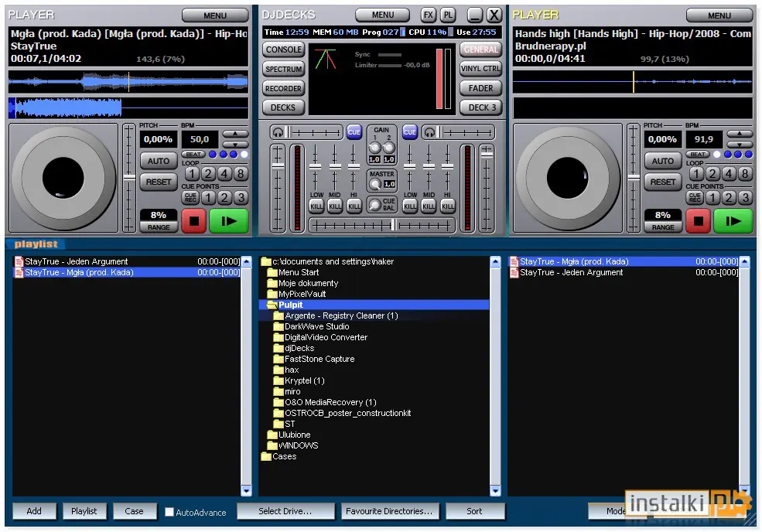The height and width of the screenshot is (532, 762).
Task: Click the right deck jog wheel
Action: (568, 178)
